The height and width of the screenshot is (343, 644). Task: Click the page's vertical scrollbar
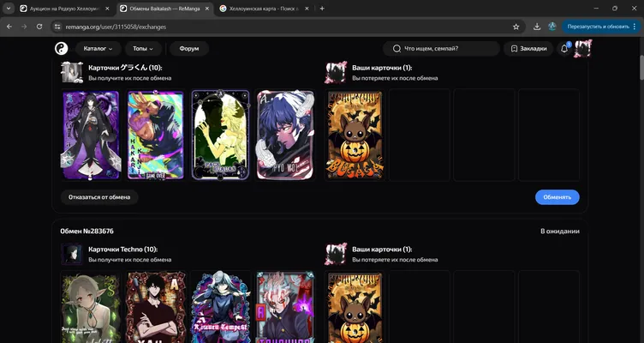[641, 68]
